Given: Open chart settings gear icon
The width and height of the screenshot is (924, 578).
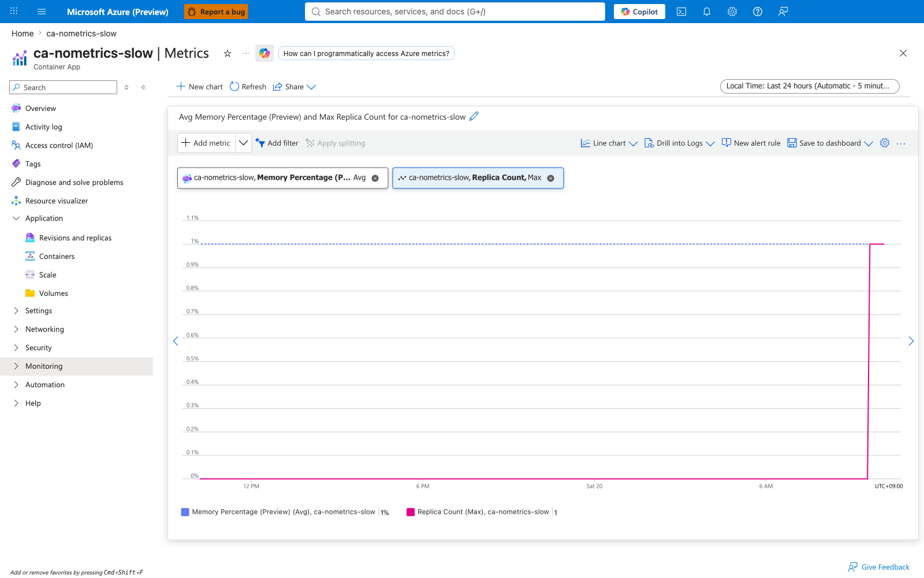Looking at the screenshot, I should (x=885, y=143).
